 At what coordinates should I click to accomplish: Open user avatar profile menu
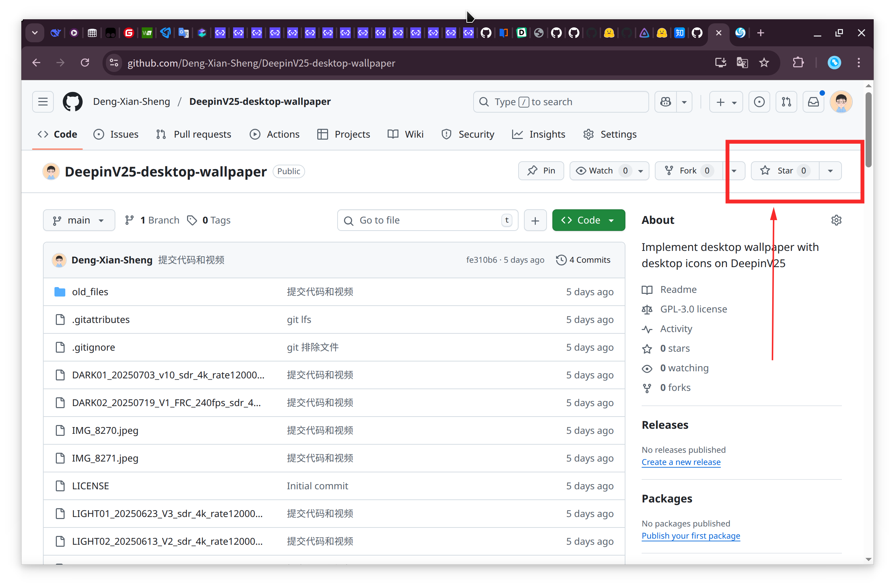click(x=841, y=102)
